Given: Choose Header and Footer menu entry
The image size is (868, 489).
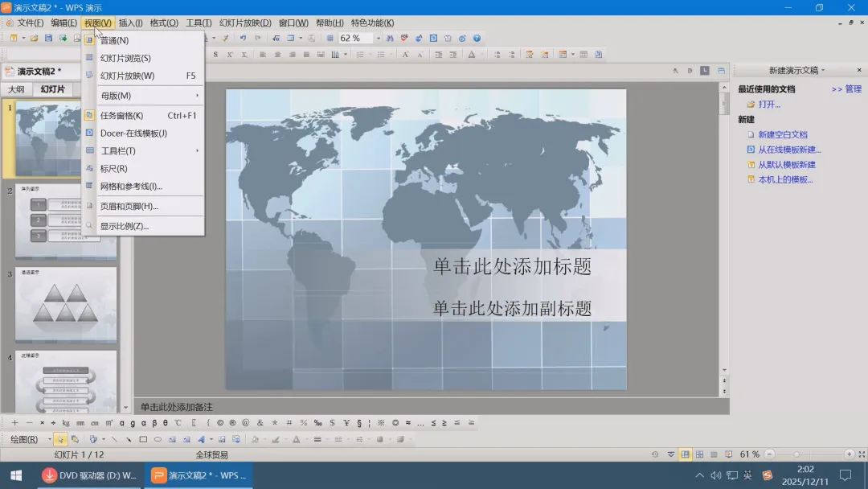Looking at the screenshot, I should [x=145, y=206].
